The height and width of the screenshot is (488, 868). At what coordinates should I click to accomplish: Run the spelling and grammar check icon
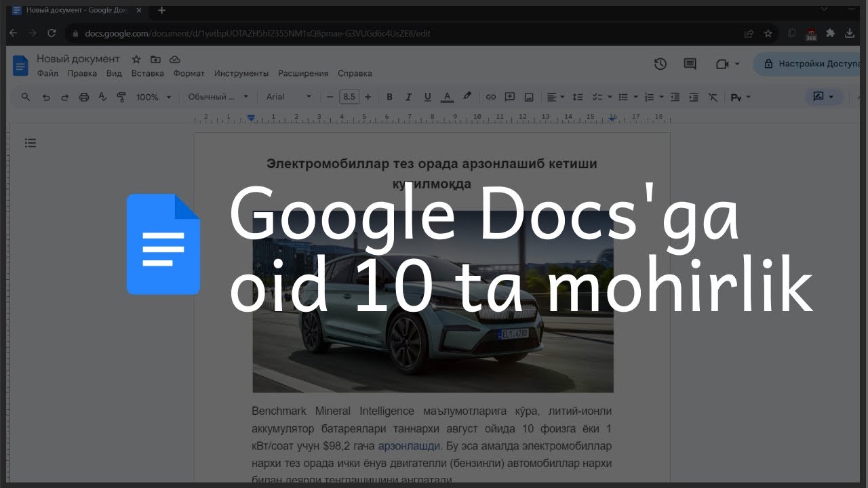(102, 97)
